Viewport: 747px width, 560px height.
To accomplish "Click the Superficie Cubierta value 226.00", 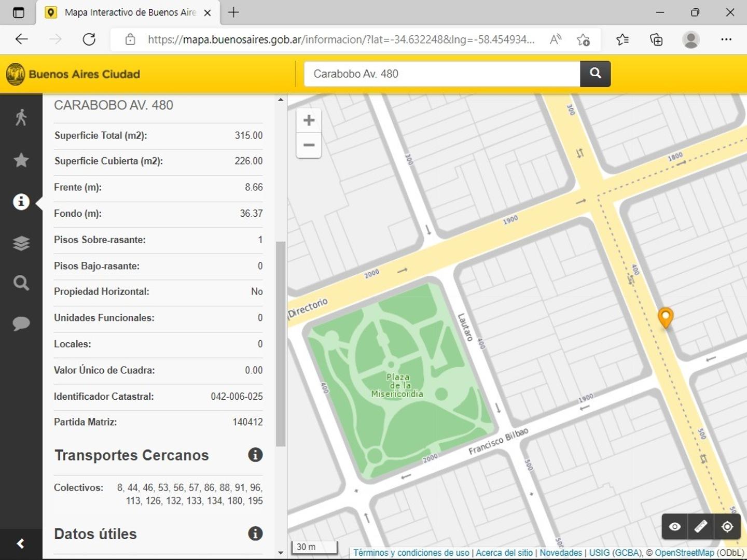I will tap(248, 161).
